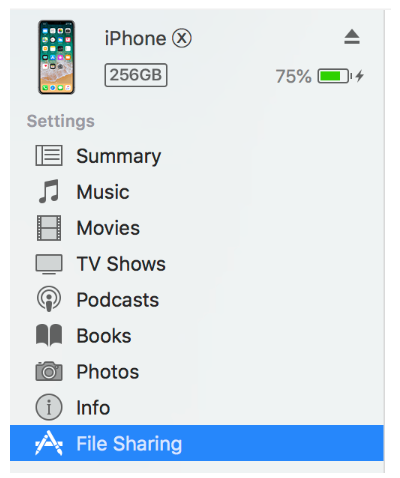The width and height of the screenshot is (400, 478).
Task: Click the Summary list icon
Action: click(x=49, y=155)
